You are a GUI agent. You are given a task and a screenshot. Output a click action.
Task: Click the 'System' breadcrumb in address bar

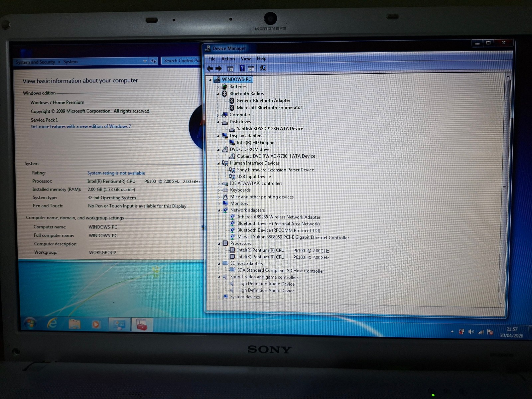70,62
